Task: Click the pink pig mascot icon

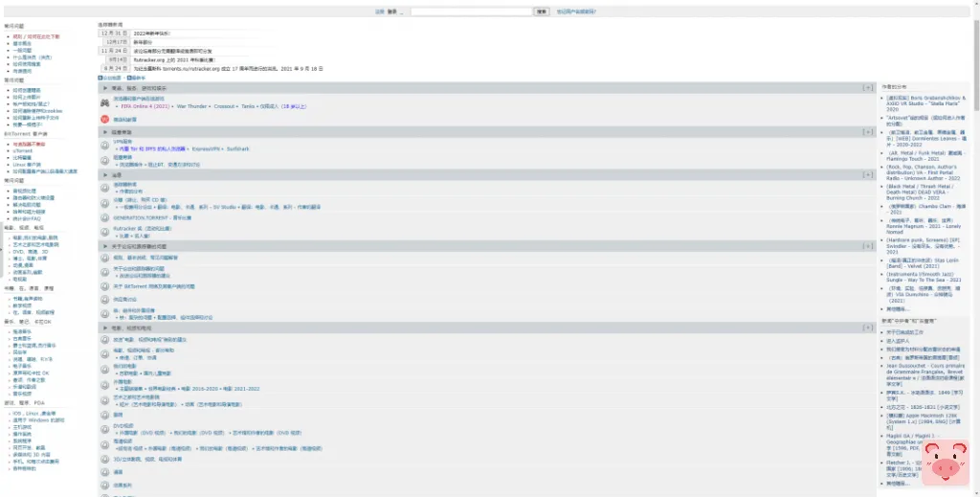Action: coord(945,463)
